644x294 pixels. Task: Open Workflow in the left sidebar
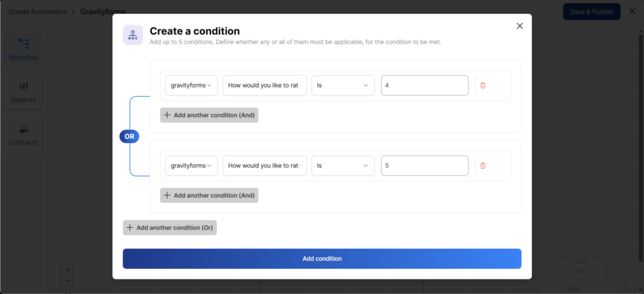pos(24,49)
